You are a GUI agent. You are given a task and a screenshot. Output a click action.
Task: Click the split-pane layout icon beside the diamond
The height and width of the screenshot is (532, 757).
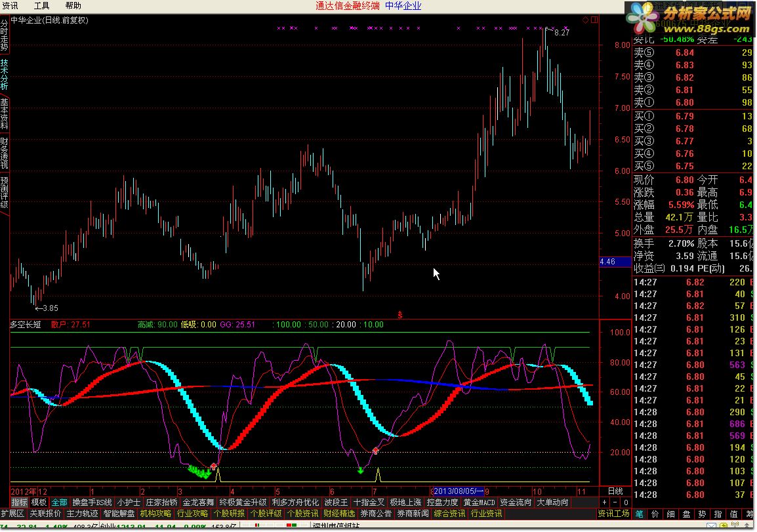[594, 20]
